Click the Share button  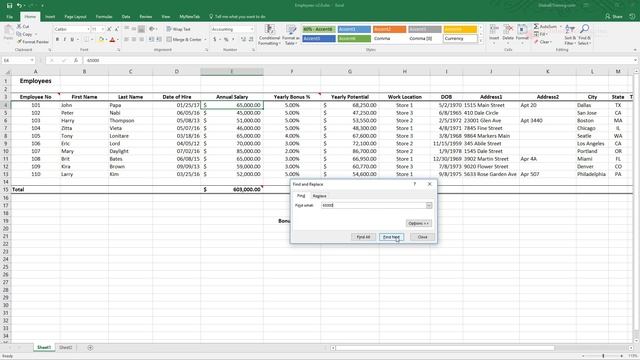(614, 17)
